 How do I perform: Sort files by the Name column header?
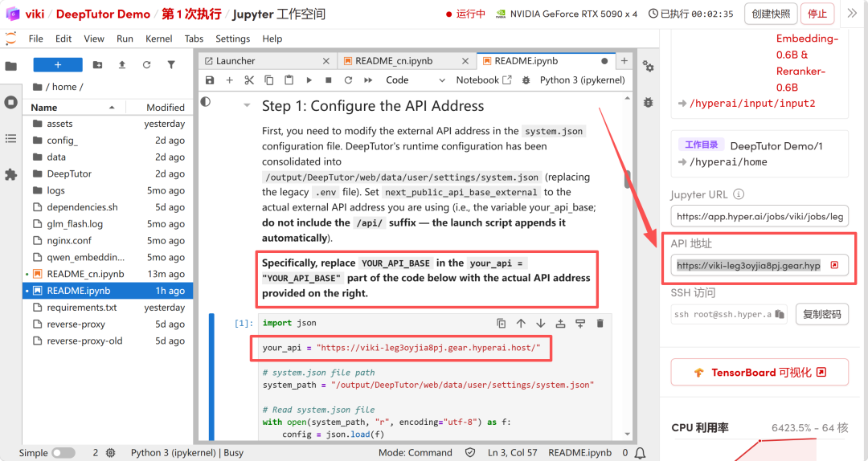(73, 108)
